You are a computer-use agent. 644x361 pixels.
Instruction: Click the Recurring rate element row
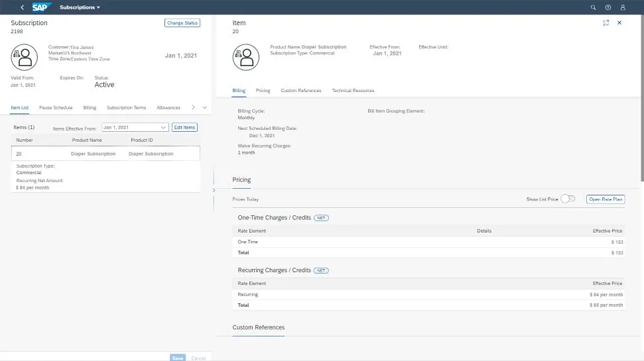(x=429, y=295)
